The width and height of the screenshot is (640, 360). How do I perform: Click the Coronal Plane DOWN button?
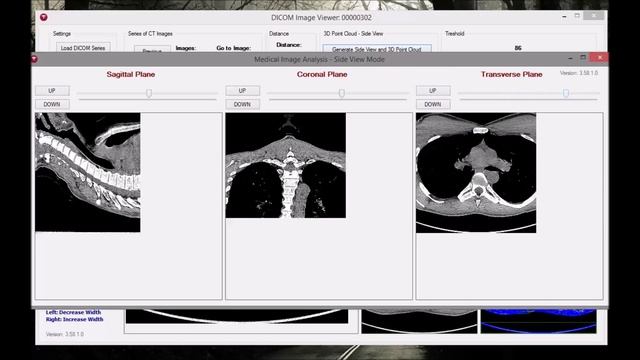[242, 104]
